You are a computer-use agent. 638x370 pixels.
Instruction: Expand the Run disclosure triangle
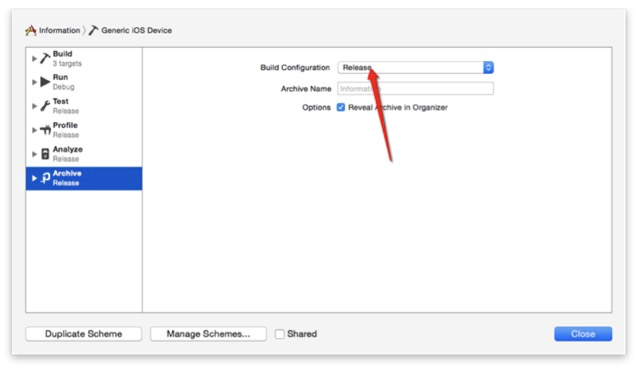34,82
